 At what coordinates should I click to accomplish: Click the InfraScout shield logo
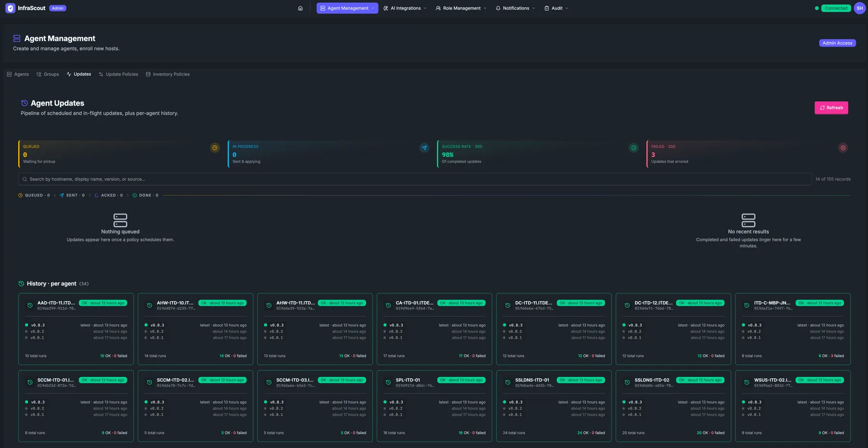(10, 8)
